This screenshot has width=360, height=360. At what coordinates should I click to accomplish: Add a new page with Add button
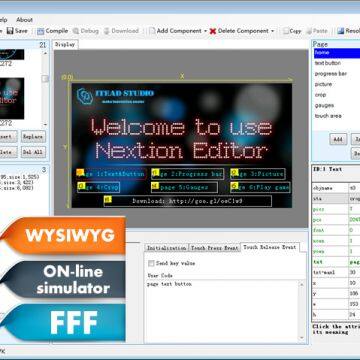(x=338, y=139)
